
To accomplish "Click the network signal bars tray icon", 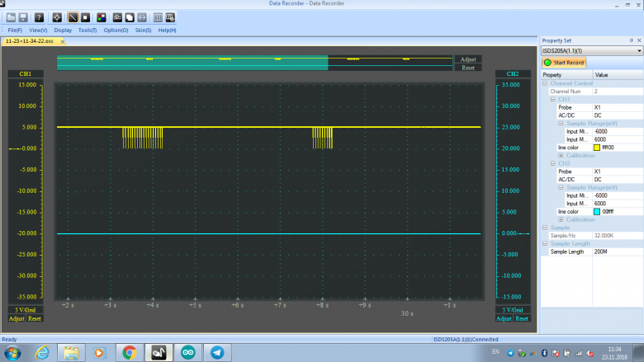I will point(578,353).
